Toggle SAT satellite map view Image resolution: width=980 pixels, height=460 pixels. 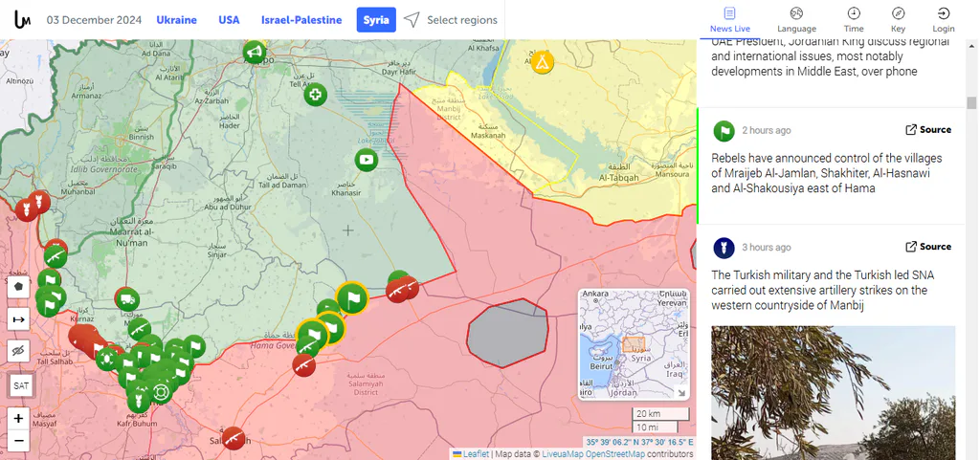point(21,385)
